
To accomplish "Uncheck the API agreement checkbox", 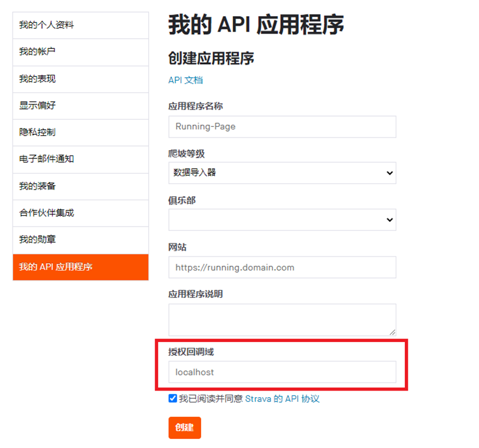I will click(x=172, y=398).
